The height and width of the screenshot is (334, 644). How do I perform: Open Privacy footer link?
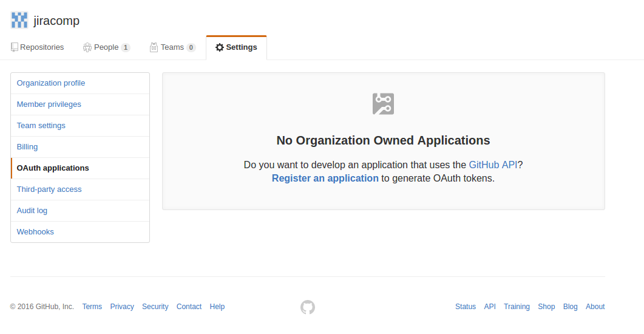coord(122,307)
